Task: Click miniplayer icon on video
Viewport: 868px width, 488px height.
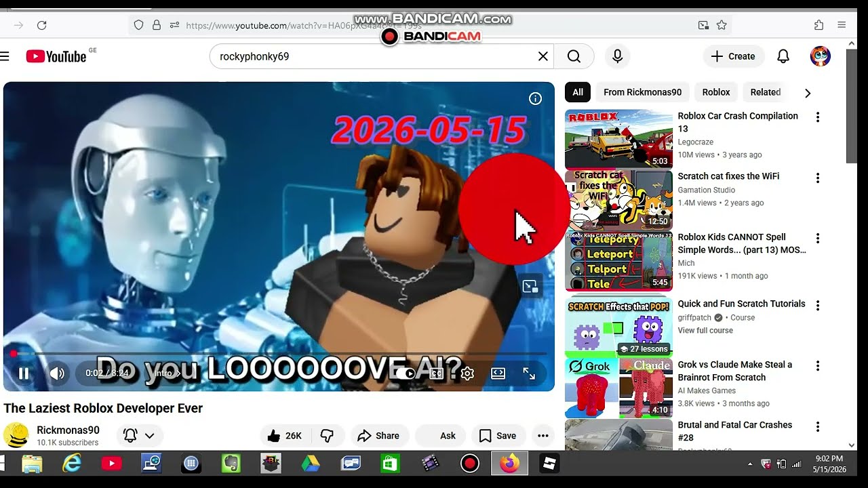Action: (530, 287)
